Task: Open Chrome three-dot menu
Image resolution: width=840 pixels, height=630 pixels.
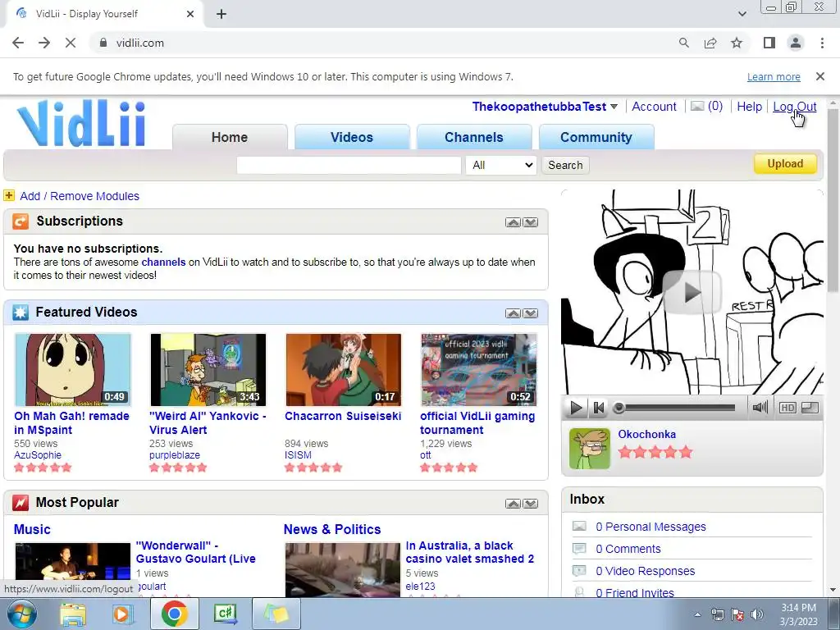Action: point(822,43)
